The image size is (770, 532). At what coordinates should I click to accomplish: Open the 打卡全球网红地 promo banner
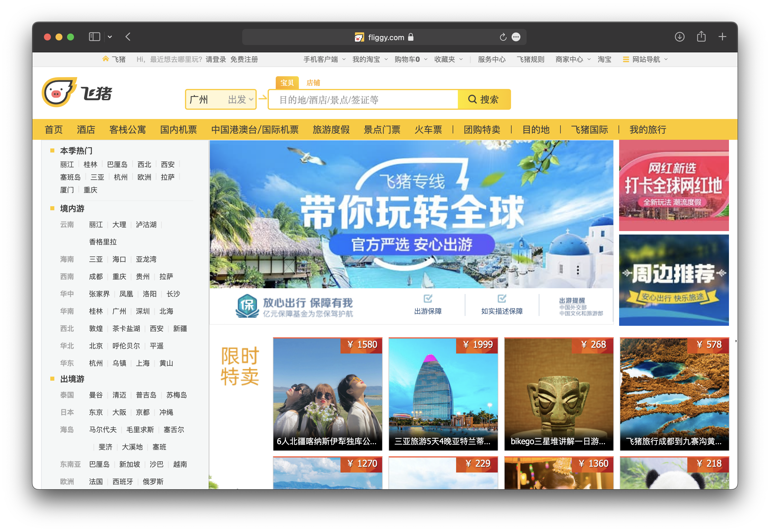[x=673, y=186]
